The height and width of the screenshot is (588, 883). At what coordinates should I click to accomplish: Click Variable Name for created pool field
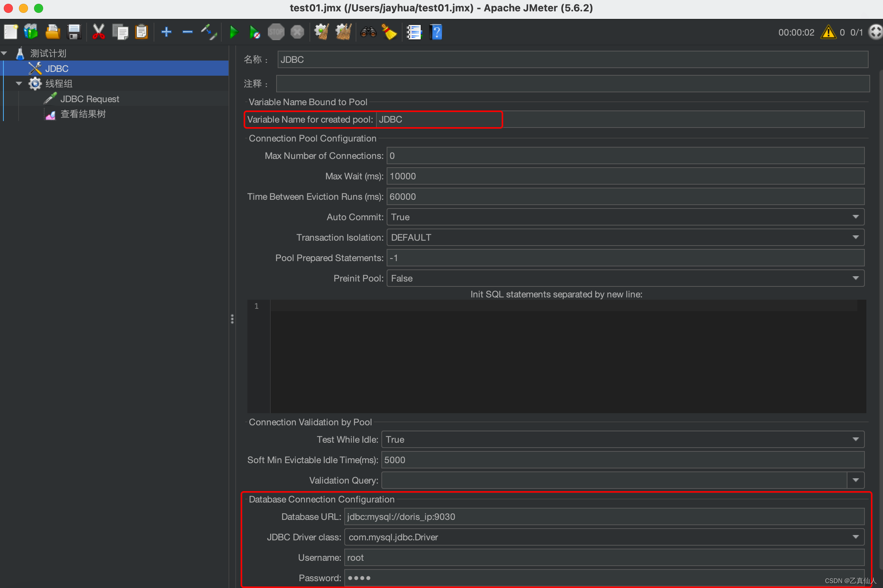tap(620, 119)
